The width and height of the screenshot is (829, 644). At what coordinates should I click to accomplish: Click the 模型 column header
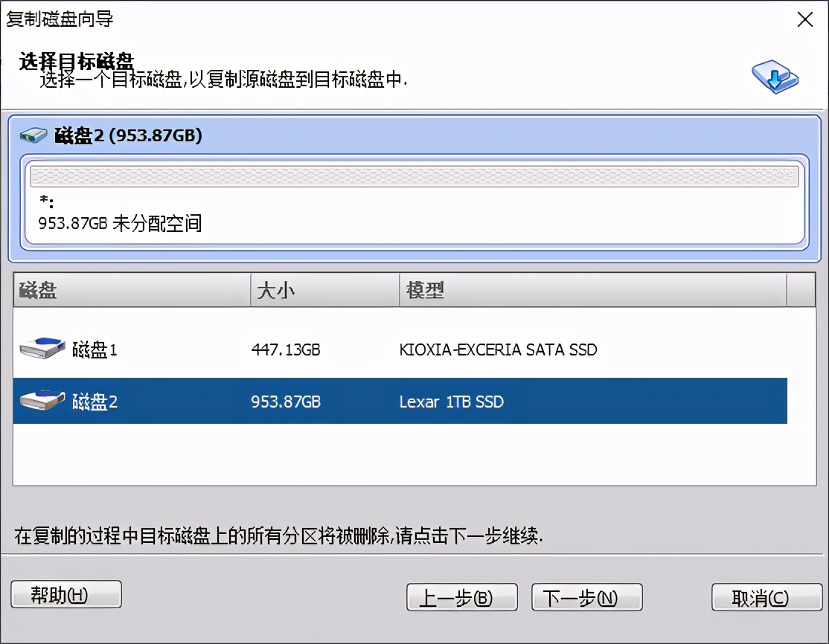point(424,290)
